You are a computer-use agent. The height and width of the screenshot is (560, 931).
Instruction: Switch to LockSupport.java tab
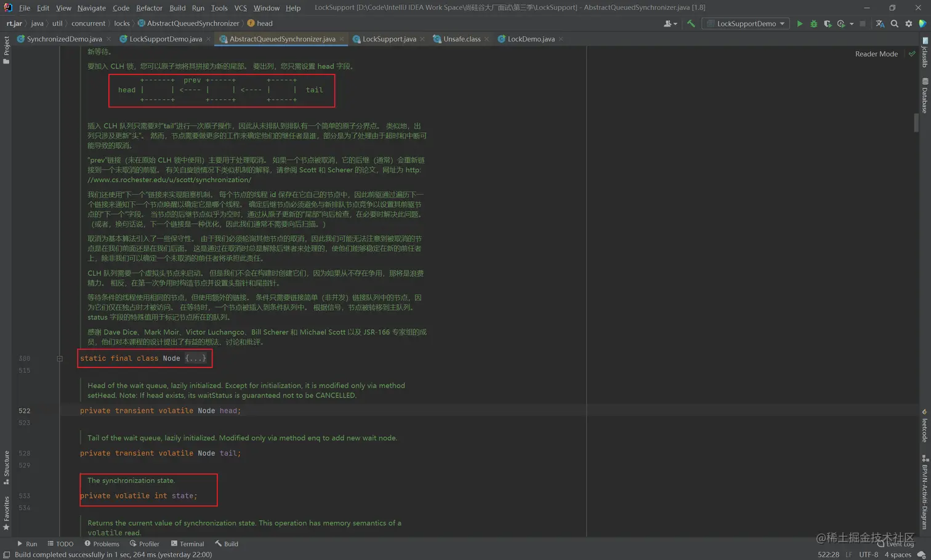click(389, 39)
